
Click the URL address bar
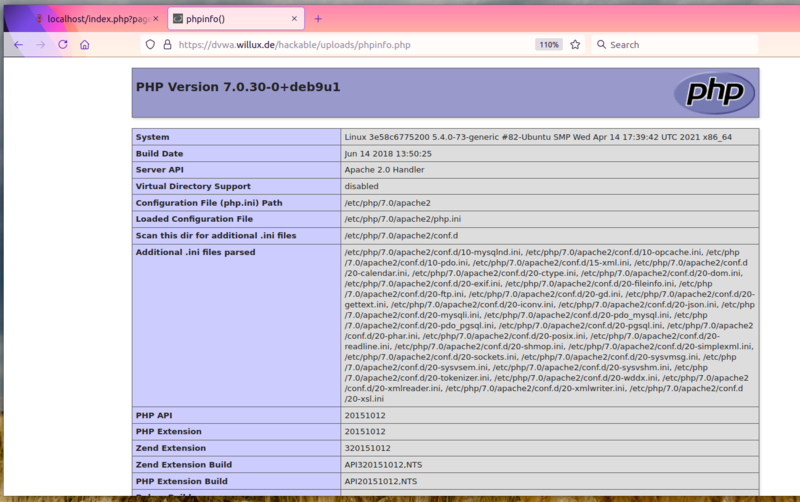point(350,45)
